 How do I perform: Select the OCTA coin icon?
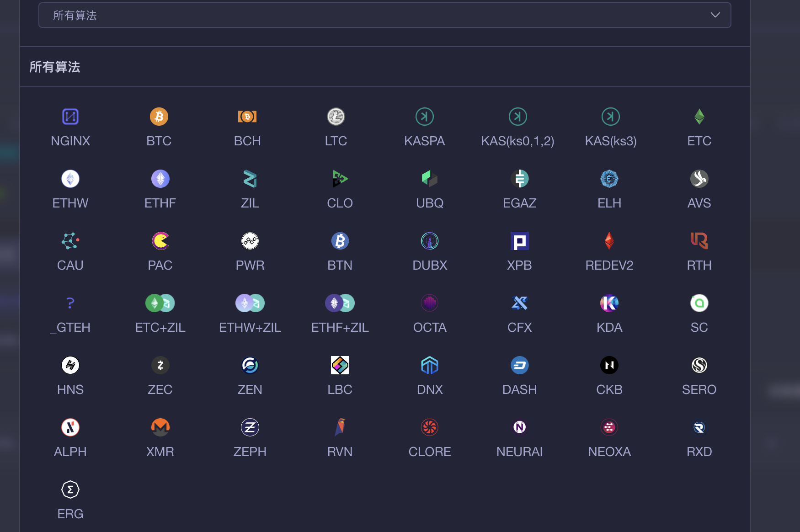[430, 303]
